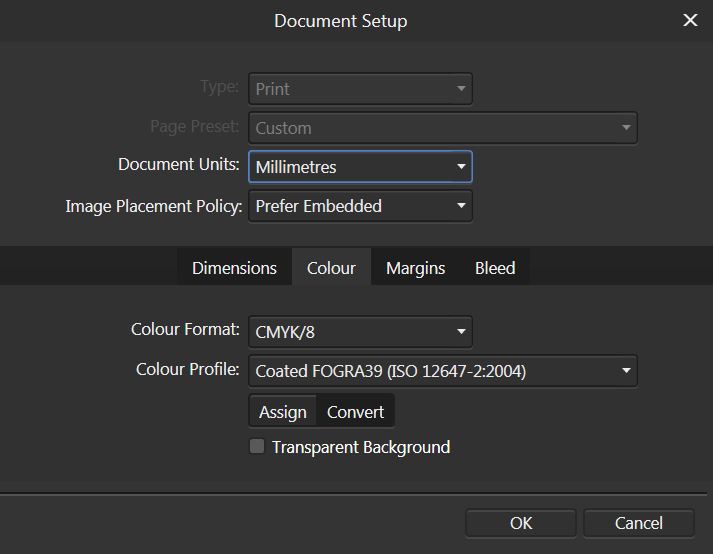Click the Type dropdown showing Print
Image resolution: width=713 pixels, height=554 pixels.
coord(360,89)
